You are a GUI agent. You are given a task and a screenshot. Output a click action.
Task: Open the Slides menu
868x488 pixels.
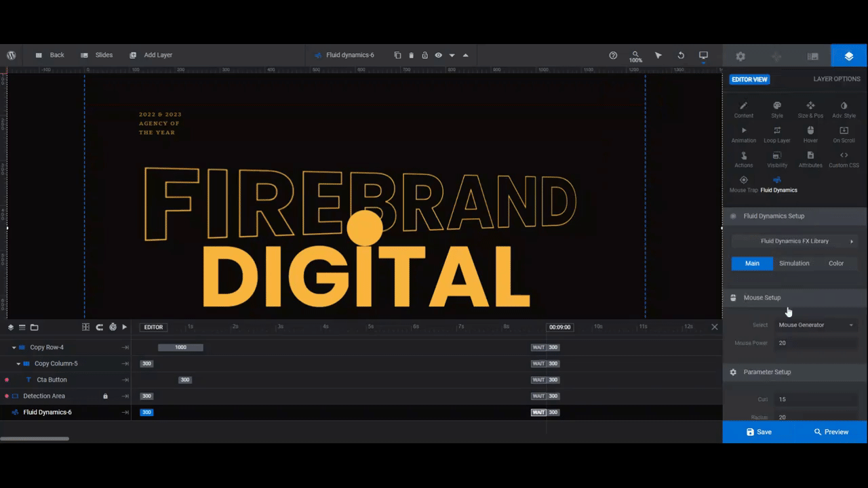click(96, 55)
